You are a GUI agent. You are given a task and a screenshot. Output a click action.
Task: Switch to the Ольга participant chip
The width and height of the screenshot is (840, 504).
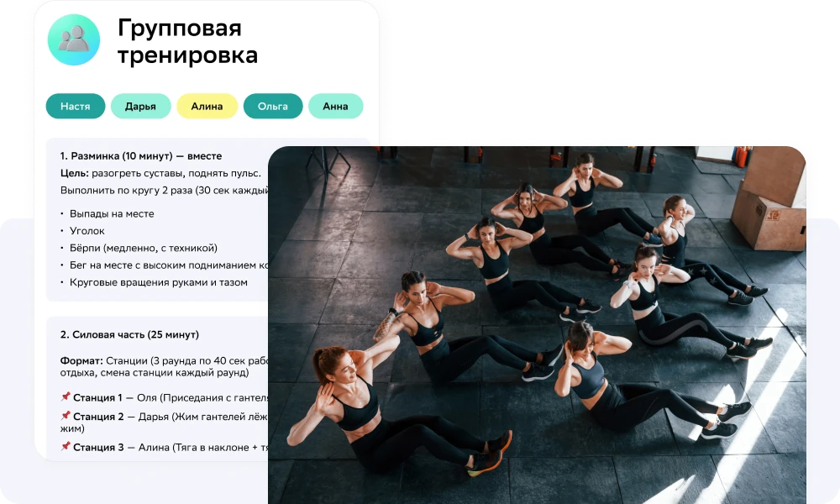coord(273,106)
